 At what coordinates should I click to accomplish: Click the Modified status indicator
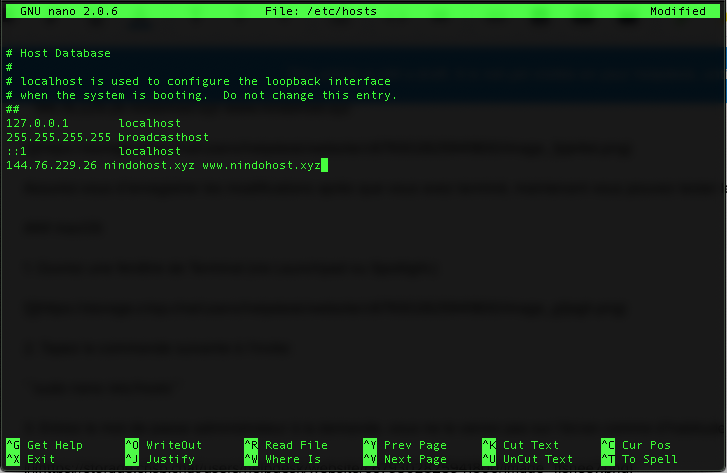(x=678, y=11)
